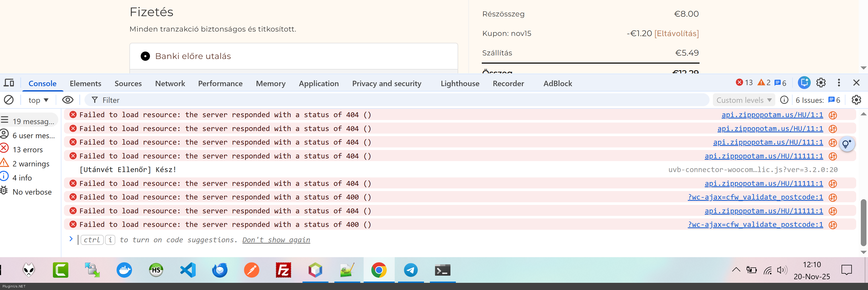The width and height of the screenshot is (868, 290).
Task: Toggle the device toolbar icon
Action: (x=9, y=83)
